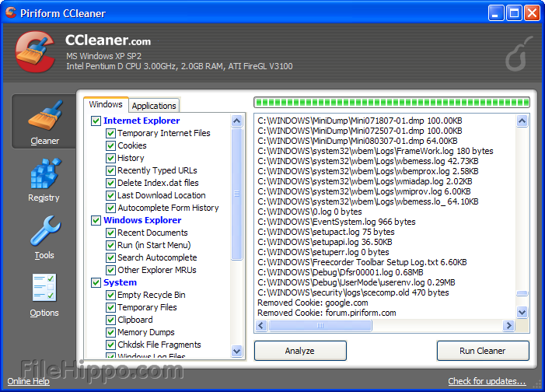Select the Registry label in sidebar

click(x=44, y=198)
